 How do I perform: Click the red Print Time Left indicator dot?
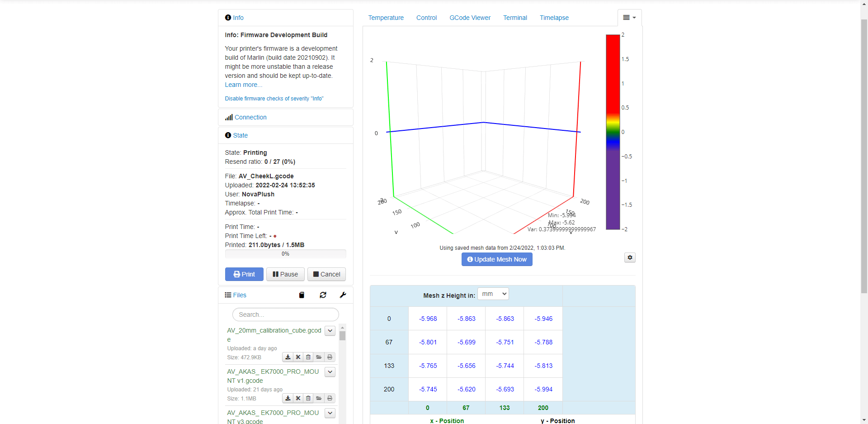point(275,236)
